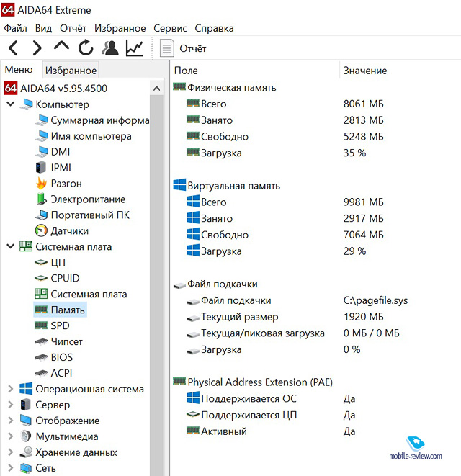Open the Файл menu
The width and height of the screenshot is (461, 476).
(15, 28)
